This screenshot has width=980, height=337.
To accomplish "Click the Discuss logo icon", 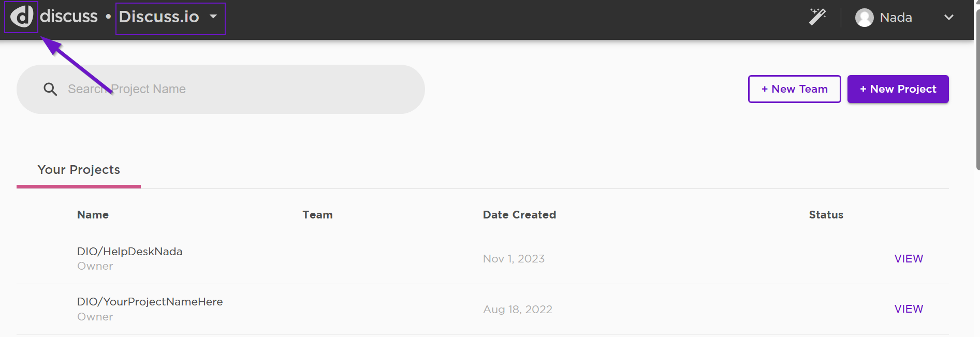I will (x=22, y=17).
